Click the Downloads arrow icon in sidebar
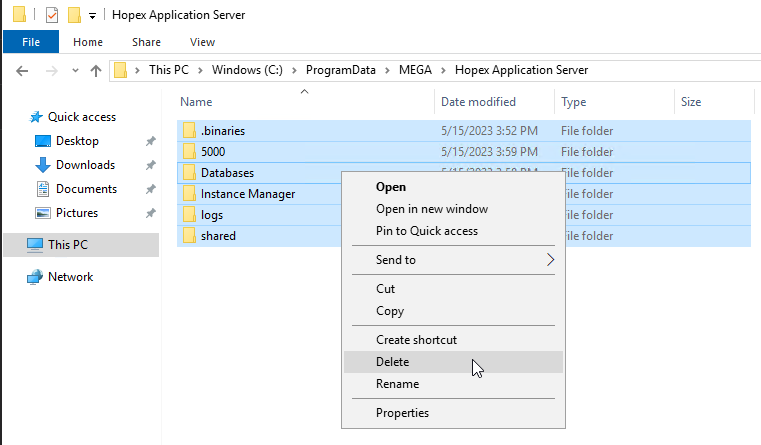The width and height of the screenshot is (761, 445). click(x=43, y=165)
